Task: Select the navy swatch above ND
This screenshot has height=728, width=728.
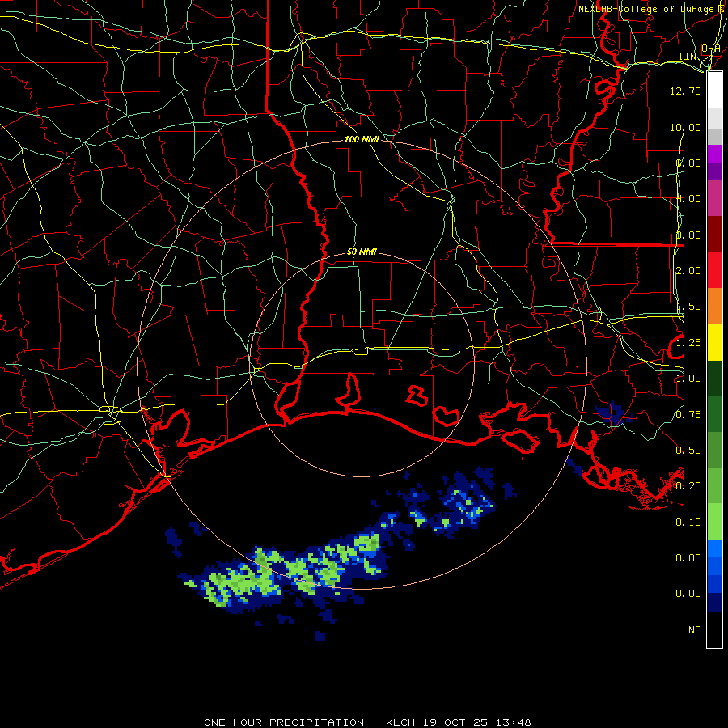Action: (714, 602)
